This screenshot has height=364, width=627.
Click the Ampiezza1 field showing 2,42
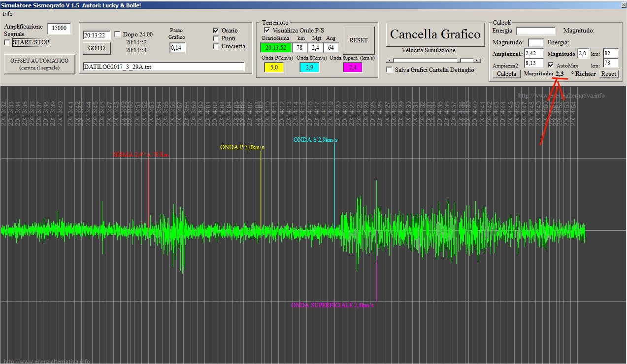tap(534, 54)
